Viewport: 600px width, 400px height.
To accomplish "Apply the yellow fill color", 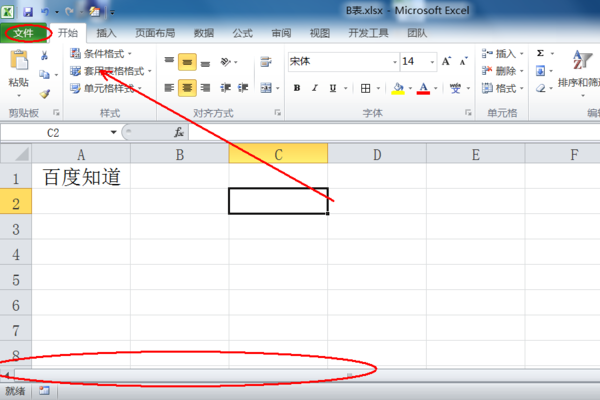I will pos(398,89).
